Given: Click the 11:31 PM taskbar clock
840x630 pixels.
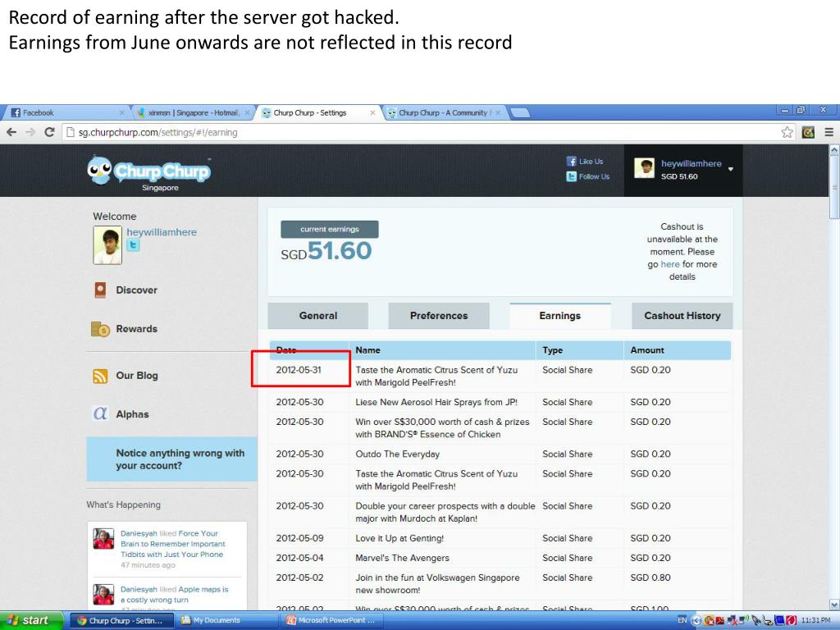Looking at the screenshot, I should [x=815, y=620].
